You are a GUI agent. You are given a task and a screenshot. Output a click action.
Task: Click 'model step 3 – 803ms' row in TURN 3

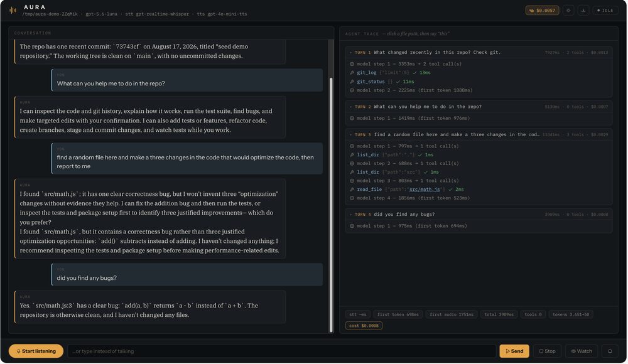[479, 181]
